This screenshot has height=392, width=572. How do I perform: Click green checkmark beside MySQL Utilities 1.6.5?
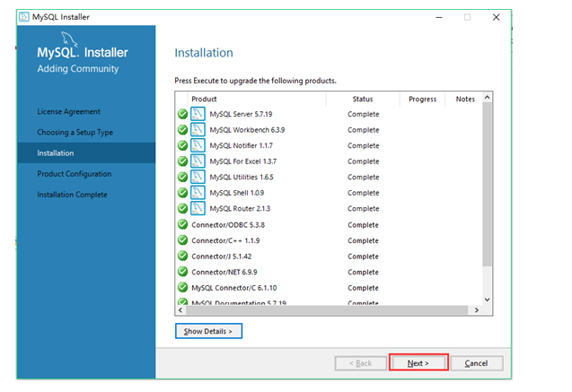coord(182,177)
